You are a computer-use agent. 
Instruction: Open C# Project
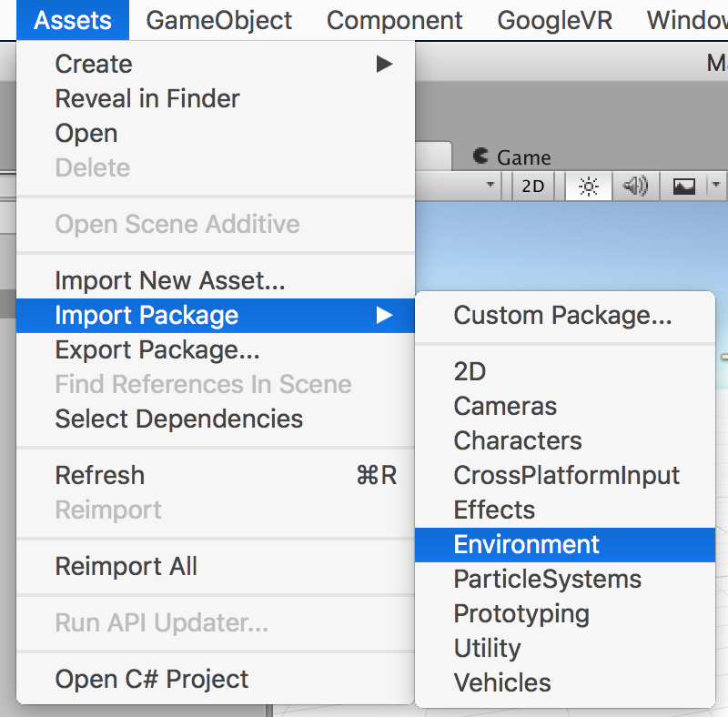tap(216, 679)
